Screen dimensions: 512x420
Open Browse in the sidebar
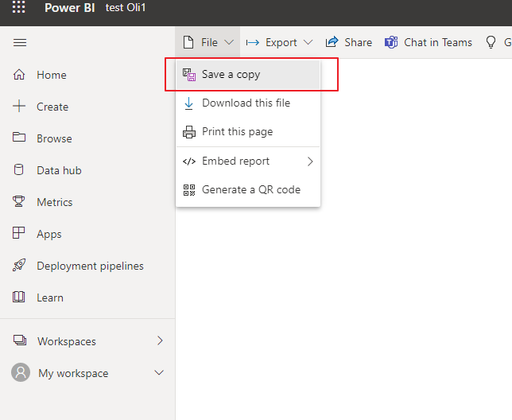click(54, 138)
